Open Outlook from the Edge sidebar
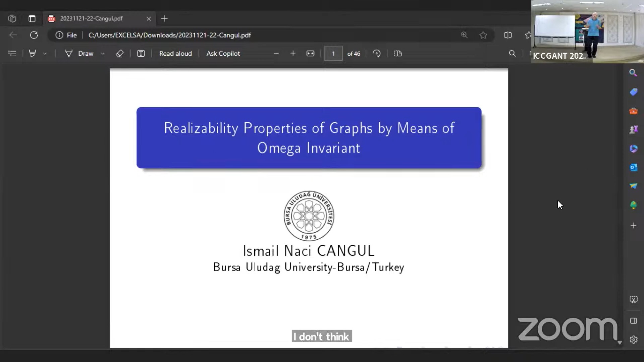The height and width of the screenshot is (362, 644). [633, 167]
